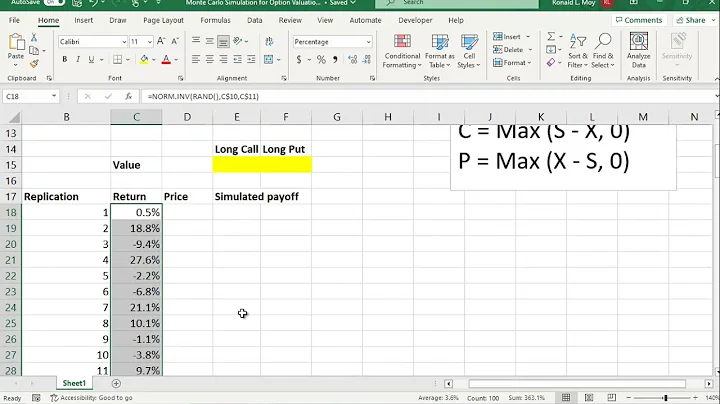This screenshot has width=720, height=404.
Task: Apply italic formatting
Action: (78, 59)
